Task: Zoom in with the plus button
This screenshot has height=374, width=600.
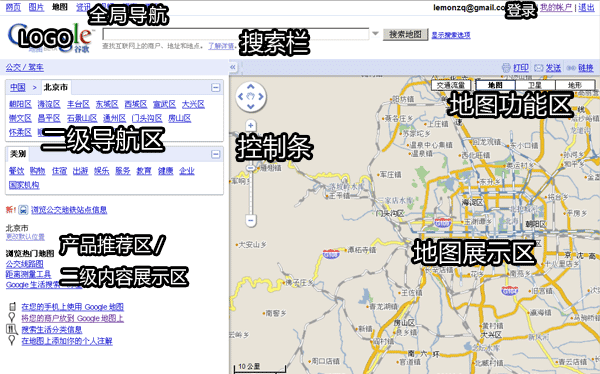Action: (251, 125)
